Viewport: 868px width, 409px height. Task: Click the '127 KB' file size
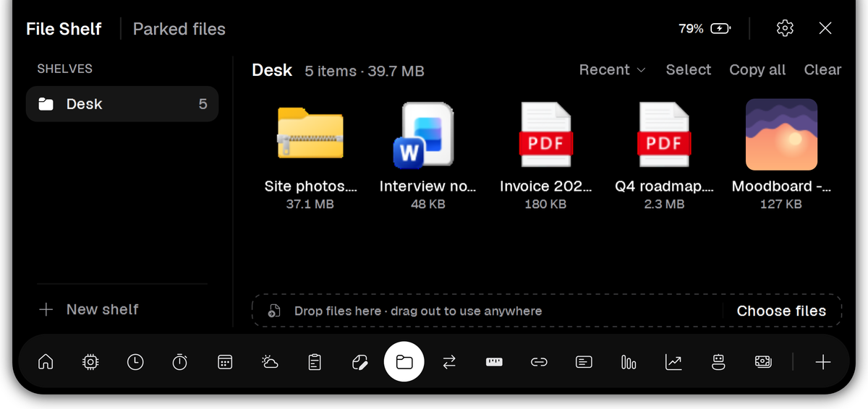781,204
